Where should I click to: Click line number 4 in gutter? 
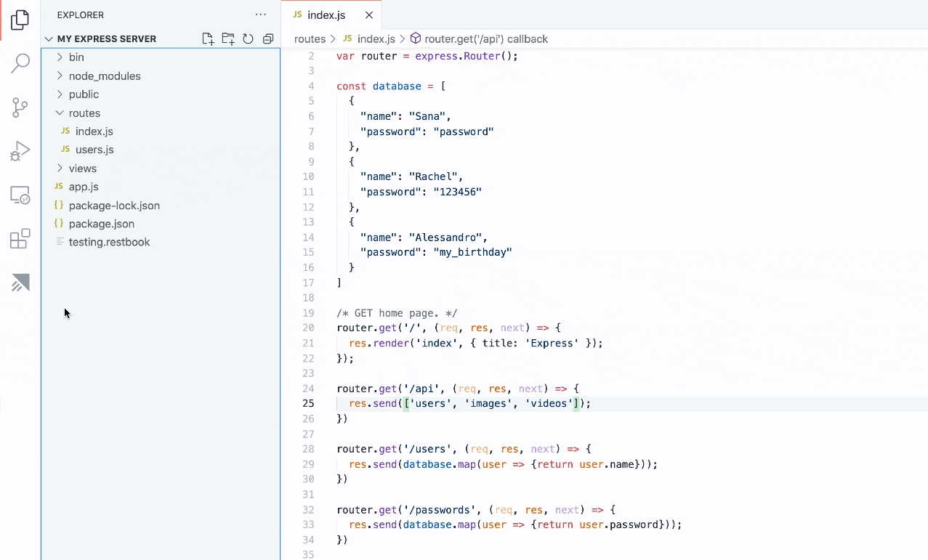point(311,86)
